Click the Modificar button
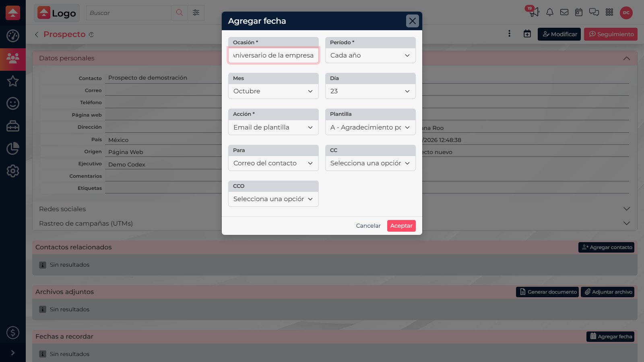This screenshot has width=644, height=362. click(559, 34)
